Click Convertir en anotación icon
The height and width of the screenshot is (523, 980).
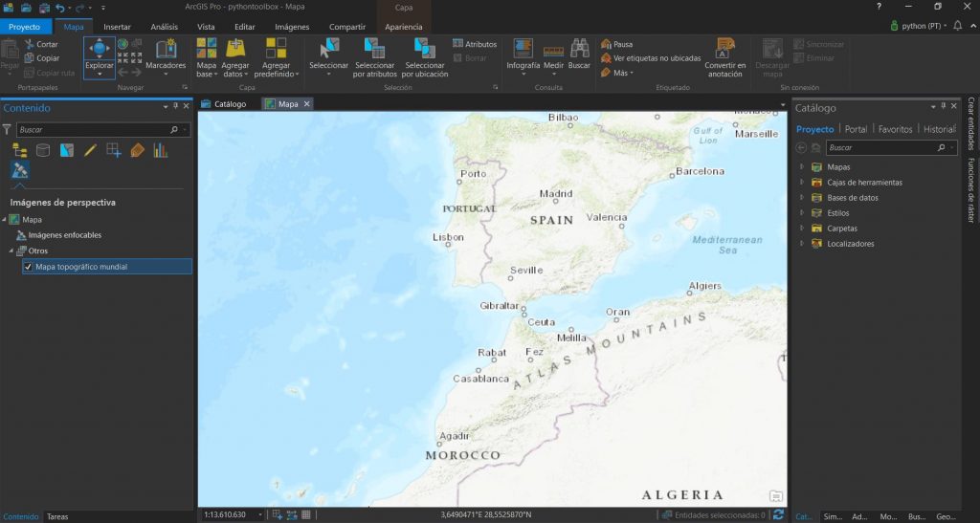tap(725, 49)
